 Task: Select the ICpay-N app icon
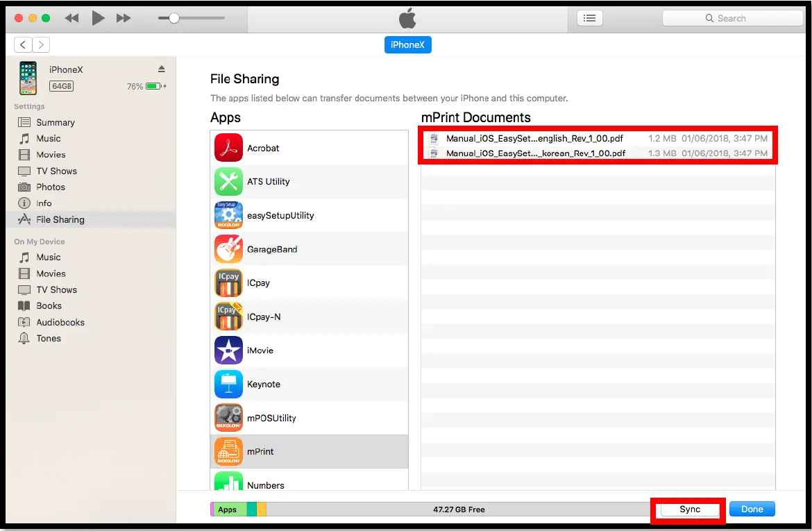point(229,316)
